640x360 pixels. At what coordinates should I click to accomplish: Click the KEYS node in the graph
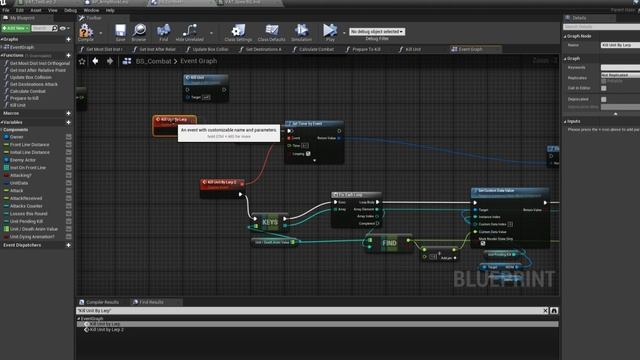pos(270,222)
